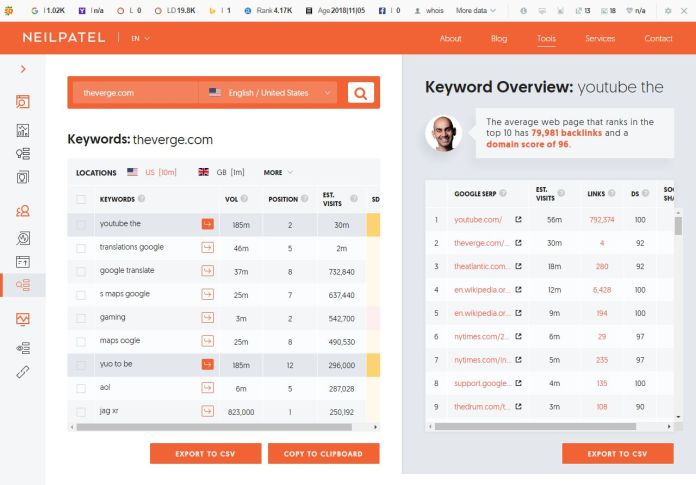Screen dimensions: 696x485
Task: Click the whois toolbar item
Action: 429,11
